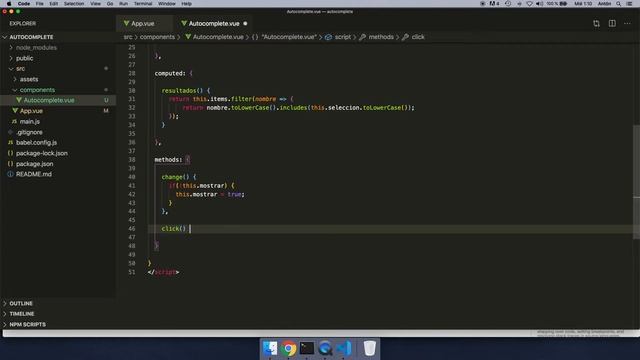Click the volume icon in the menu bar
This screenshot has width=640, height=360.
point(539,4)
